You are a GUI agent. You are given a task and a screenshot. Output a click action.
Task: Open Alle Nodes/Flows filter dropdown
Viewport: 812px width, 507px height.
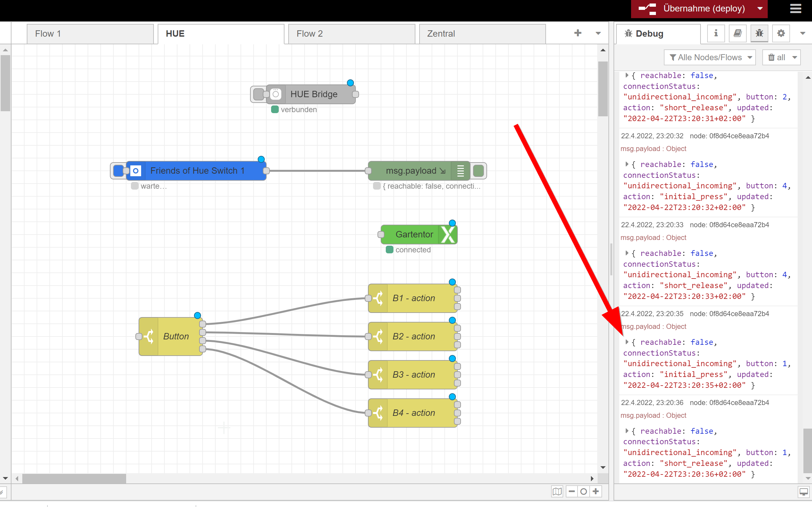[710, 58]
